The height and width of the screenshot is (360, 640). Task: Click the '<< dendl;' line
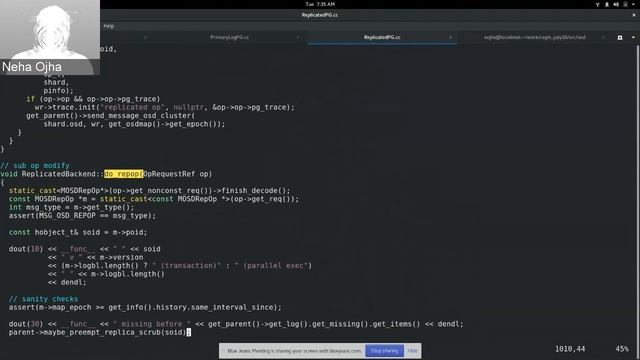pos(67,282)
